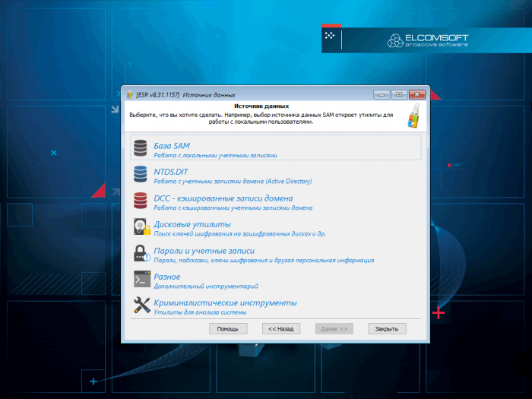The width and height of the screenshot is (532, 399).
Task: Click the red database icon for DCC
Action: 141,201
